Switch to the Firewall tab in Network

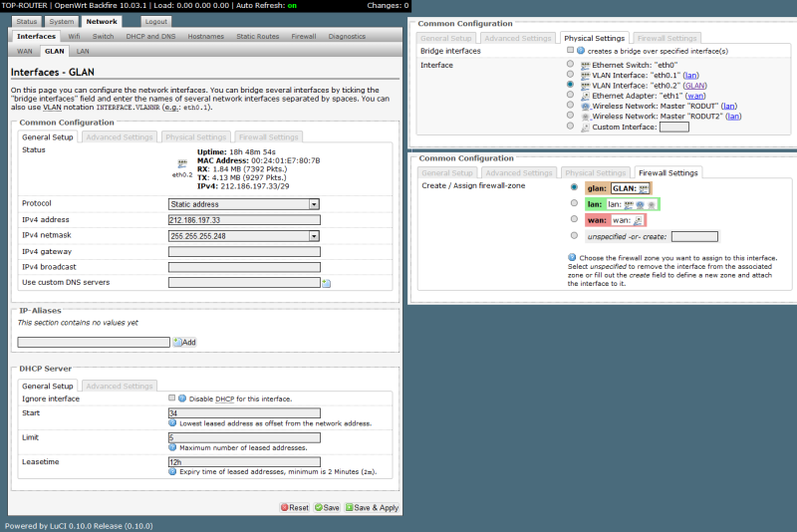click(x=303, y=36)
